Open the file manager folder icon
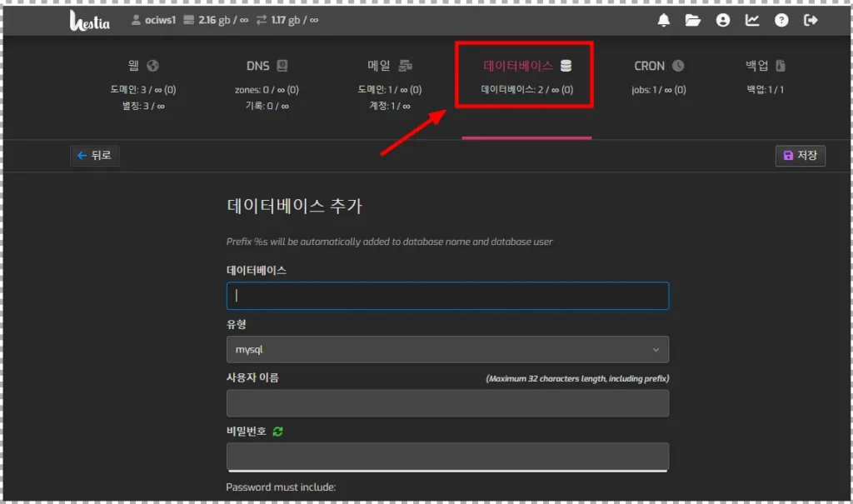 click(692, 20)
